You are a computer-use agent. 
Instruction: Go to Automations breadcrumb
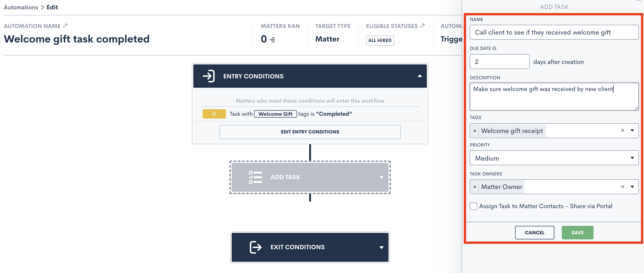point(21,7)
